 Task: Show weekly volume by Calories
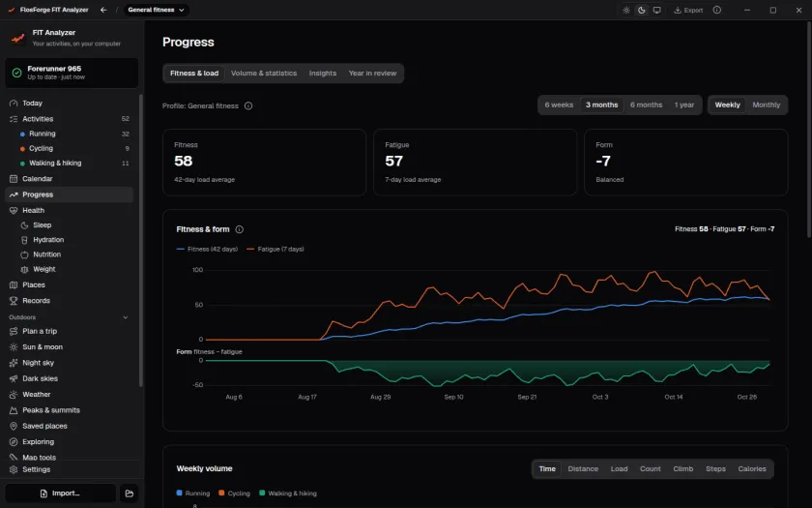click(752, 468)
